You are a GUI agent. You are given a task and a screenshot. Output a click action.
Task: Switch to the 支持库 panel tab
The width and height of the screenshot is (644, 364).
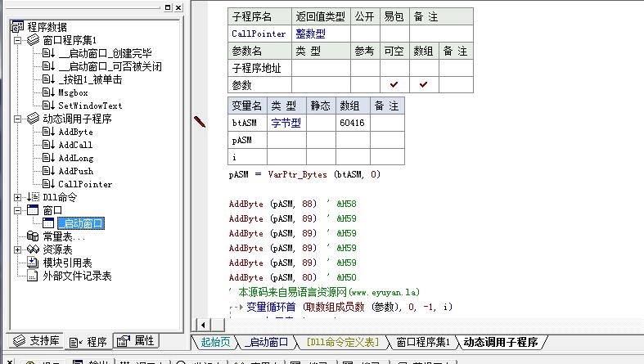click(x=36, y=340)
